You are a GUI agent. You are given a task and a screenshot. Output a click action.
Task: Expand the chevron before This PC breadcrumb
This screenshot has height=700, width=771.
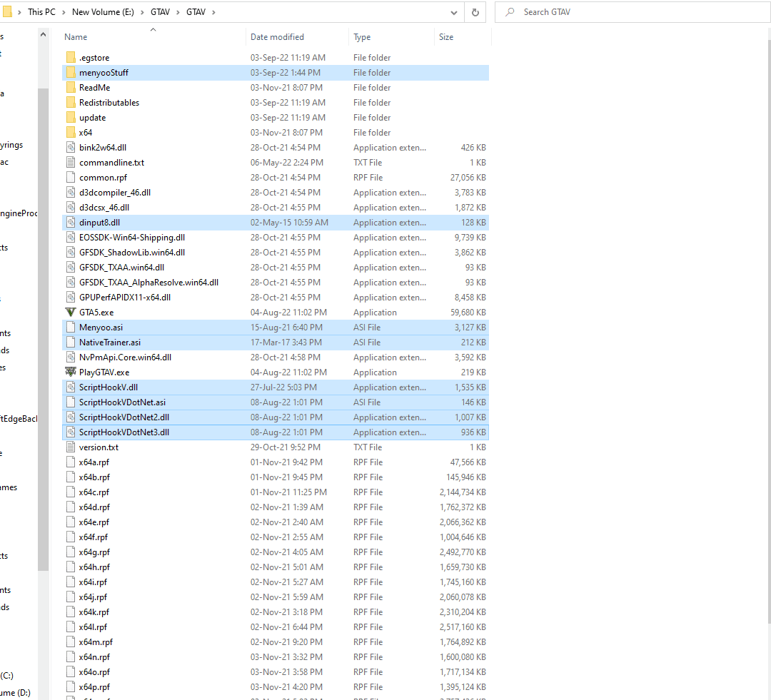(20, 12)
